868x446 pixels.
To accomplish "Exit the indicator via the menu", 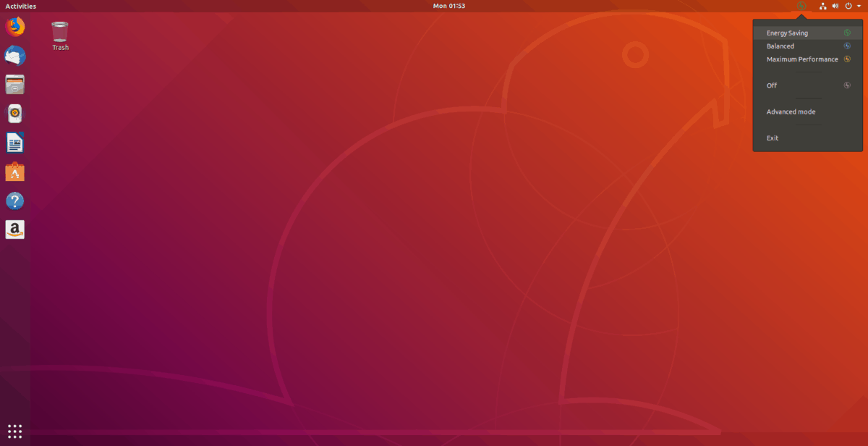I will [772, 138].
